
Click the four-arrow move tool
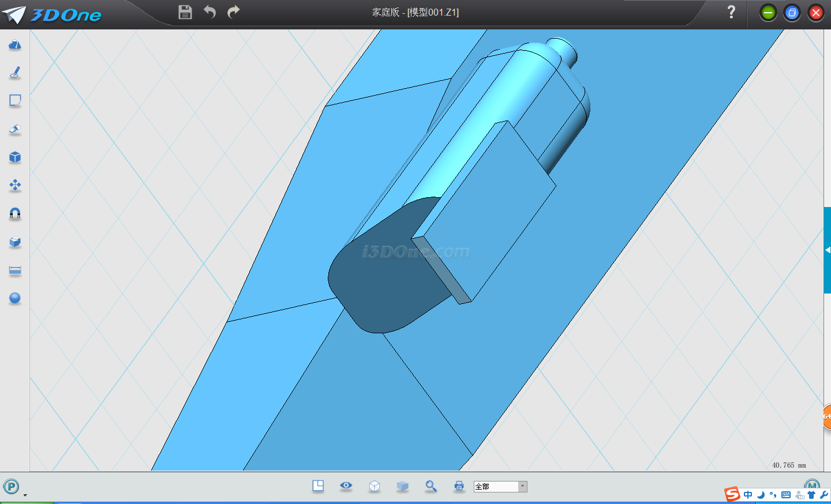pos(15,185)
